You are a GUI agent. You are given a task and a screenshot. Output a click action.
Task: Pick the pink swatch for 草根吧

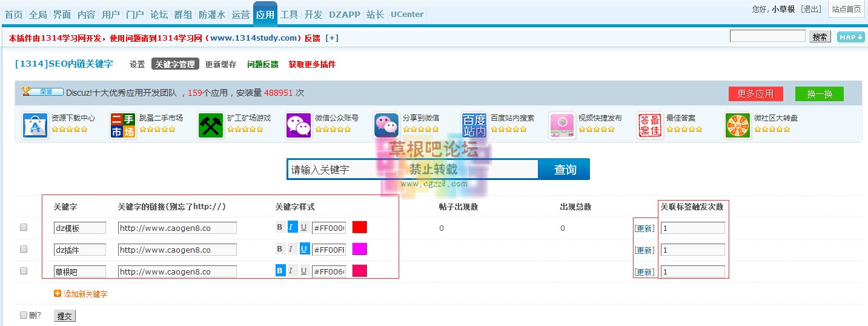[360, 271]
